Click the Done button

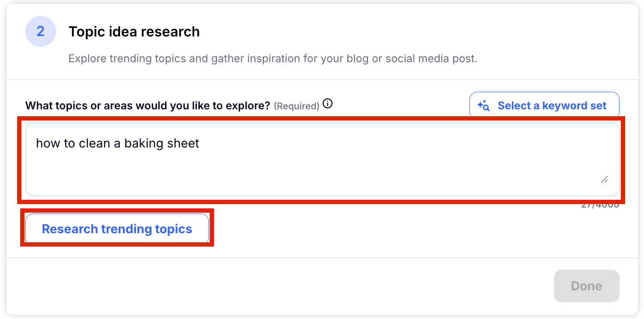[x=586, y=286]
